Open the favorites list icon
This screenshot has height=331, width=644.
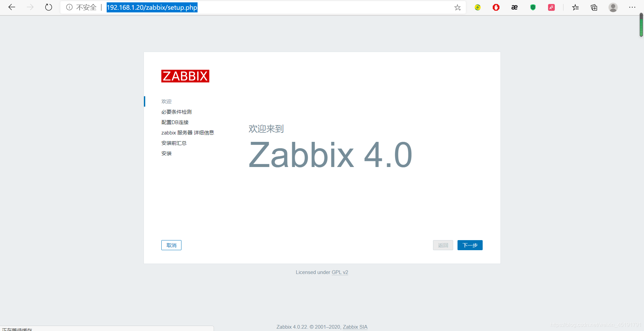(576, 7)
